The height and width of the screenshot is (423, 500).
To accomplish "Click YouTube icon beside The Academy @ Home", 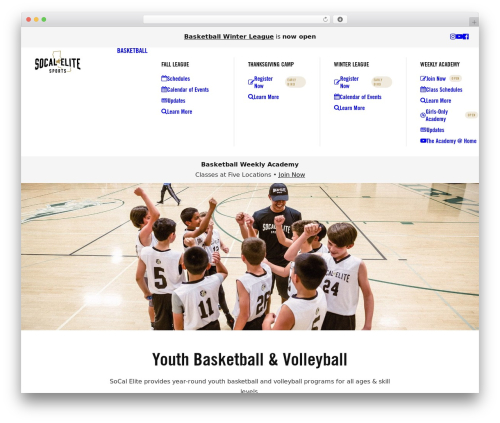I will pyautogui.click(x=423, y=141).
